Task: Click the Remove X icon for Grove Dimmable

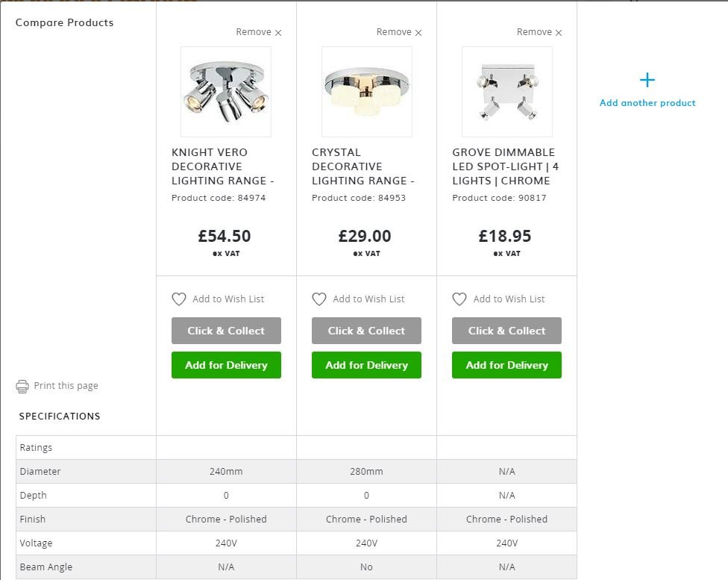Action: (559, 33)
